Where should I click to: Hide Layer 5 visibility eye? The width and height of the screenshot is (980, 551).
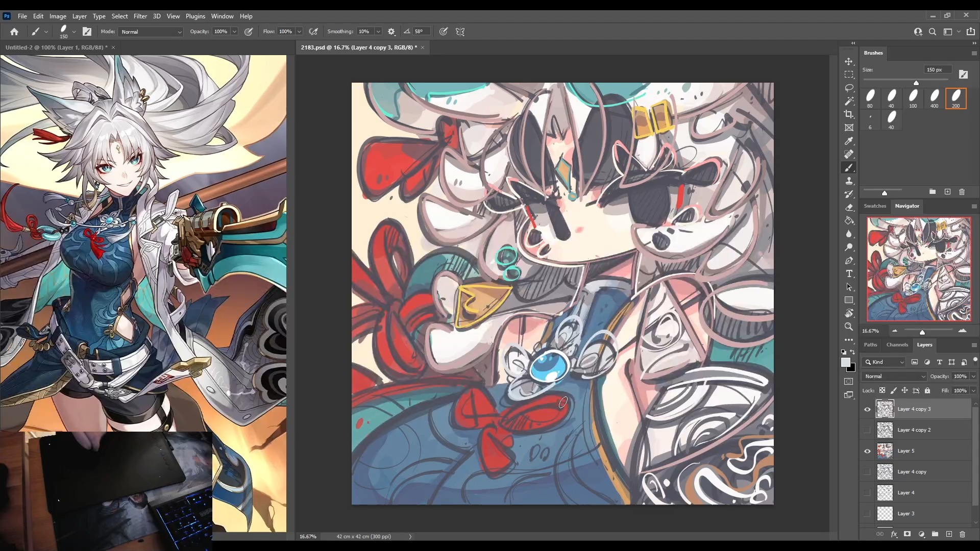[867, 451]
